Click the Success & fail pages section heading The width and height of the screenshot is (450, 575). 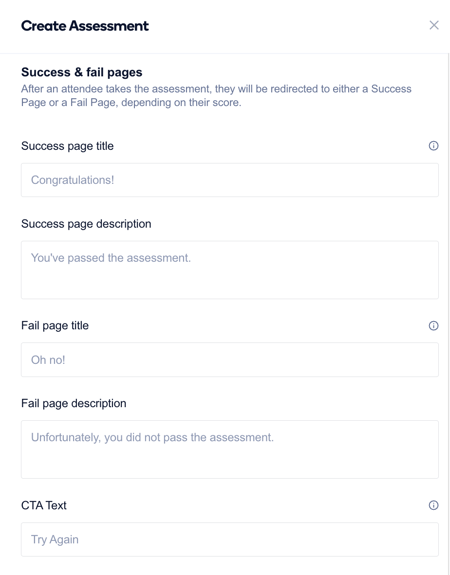click(82, 72)
